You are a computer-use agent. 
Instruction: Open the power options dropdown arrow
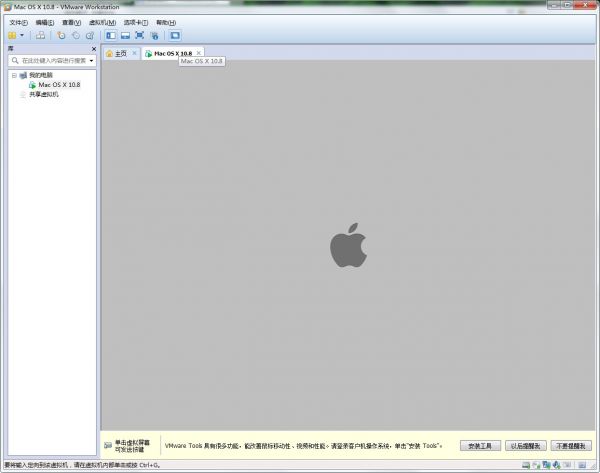pyautogui.click(x=22, y=36)
